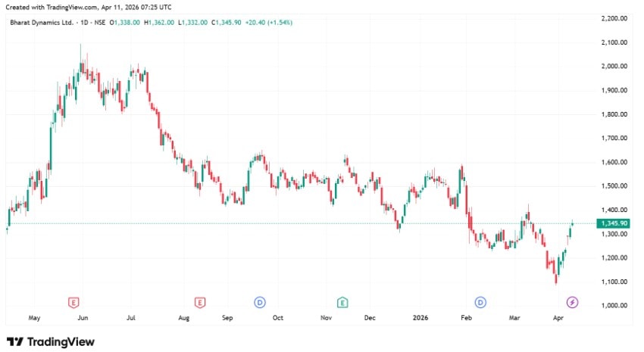Click the Dec label on time axis
644x352 pixels.
[x=370, y=319]
